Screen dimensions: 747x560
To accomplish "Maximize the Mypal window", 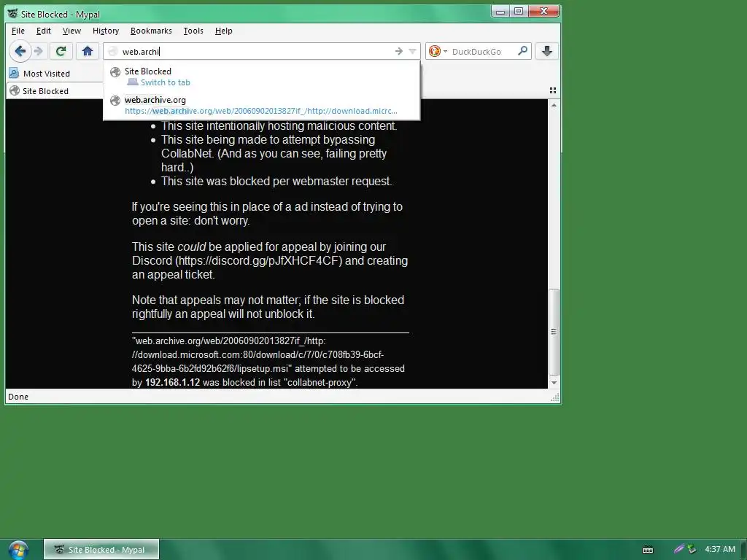I will coord(519,11).
